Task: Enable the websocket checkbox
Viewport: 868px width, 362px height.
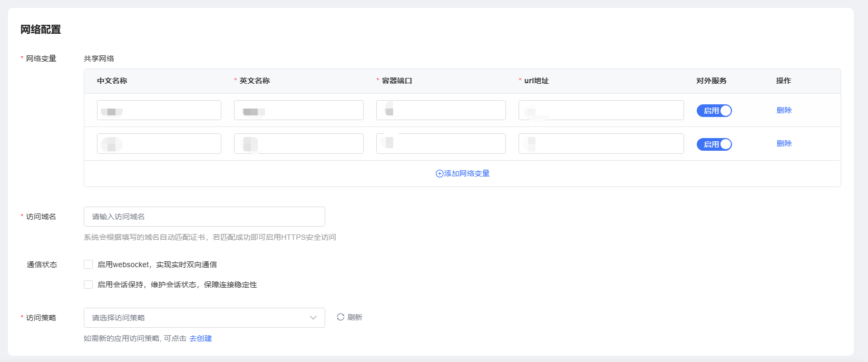Action: [89, 265]
